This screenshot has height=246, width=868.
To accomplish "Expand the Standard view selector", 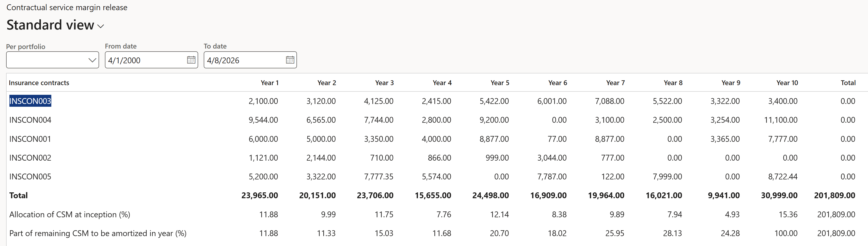I will [100, 26].
